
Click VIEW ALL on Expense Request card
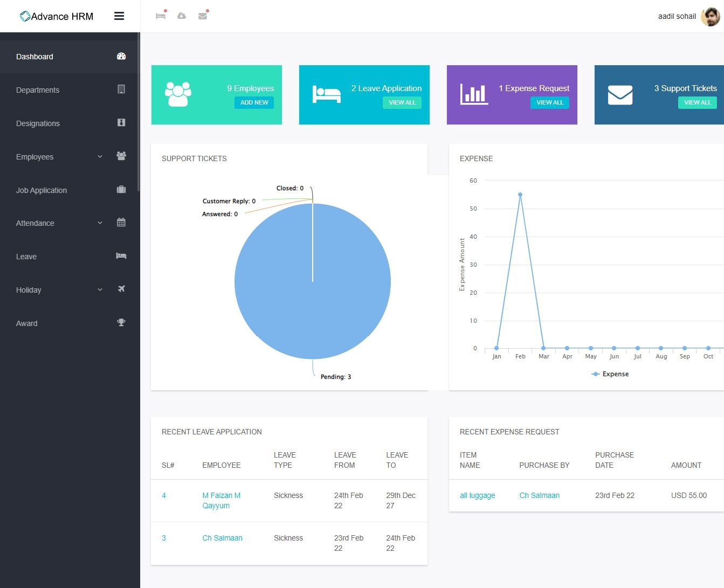550,102
